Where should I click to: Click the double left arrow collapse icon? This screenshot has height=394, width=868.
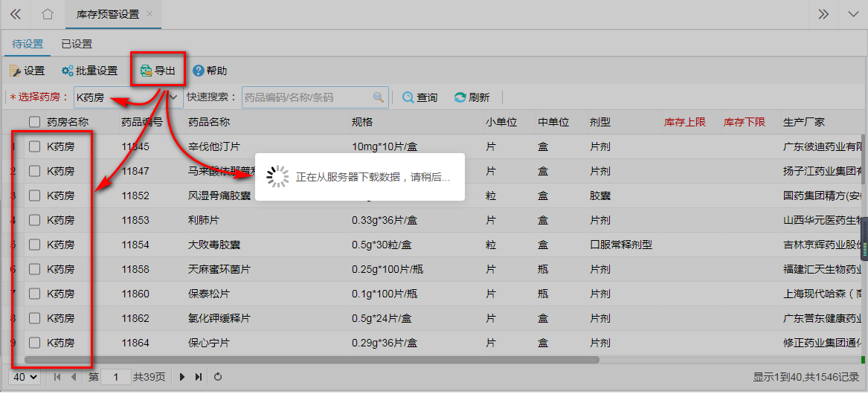(x=15, y=14)
